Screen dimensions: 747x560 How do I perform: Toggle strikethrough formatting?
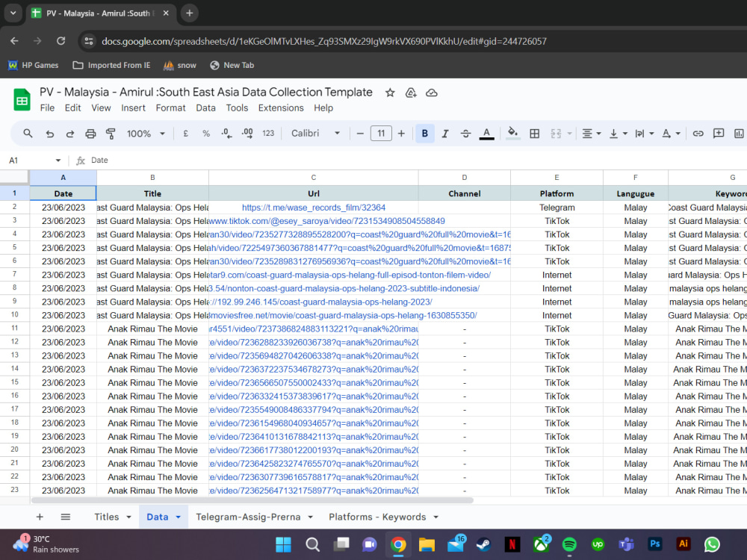[465, 134]
